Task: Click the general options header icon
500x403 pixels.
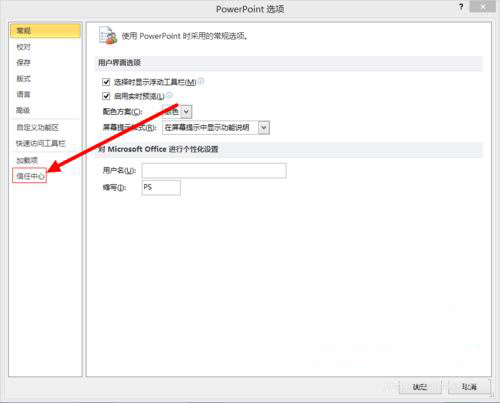Action: (108, 35)
